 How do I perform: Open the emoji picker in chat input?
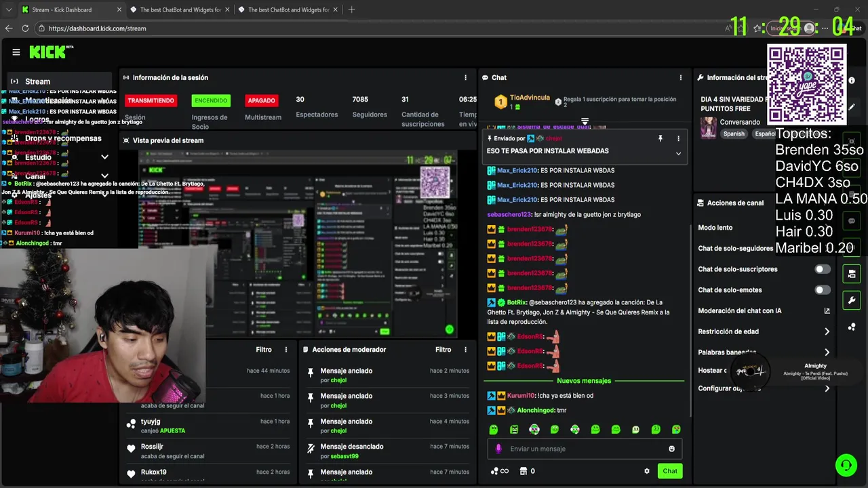point(672,449)
